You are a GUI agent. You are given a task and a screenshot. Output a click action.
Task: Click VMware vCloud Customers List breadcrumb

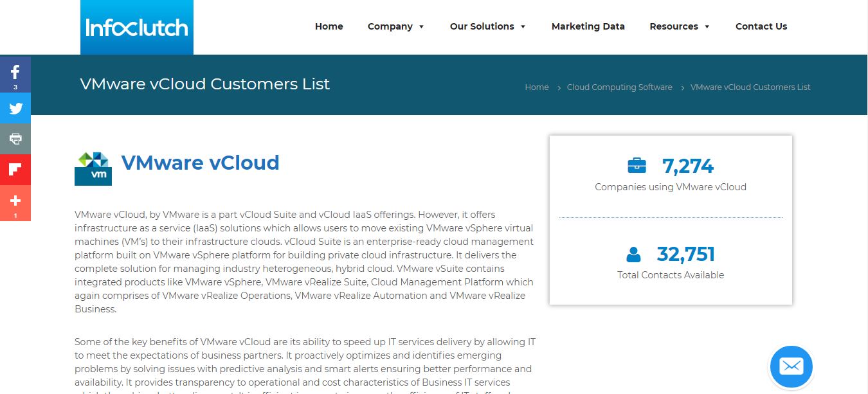point(750,87)
